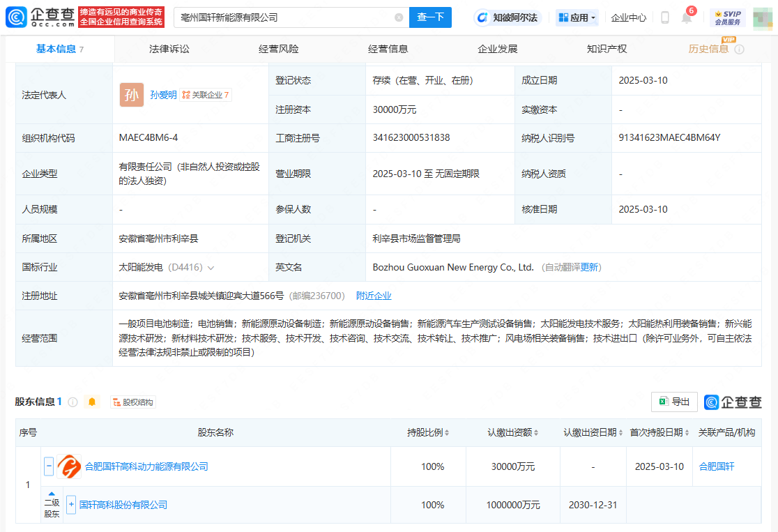The height and width of the screenshot is (532, 778).
Task: Click the 企查查 logo beside the export button
Action: point(733,402)
